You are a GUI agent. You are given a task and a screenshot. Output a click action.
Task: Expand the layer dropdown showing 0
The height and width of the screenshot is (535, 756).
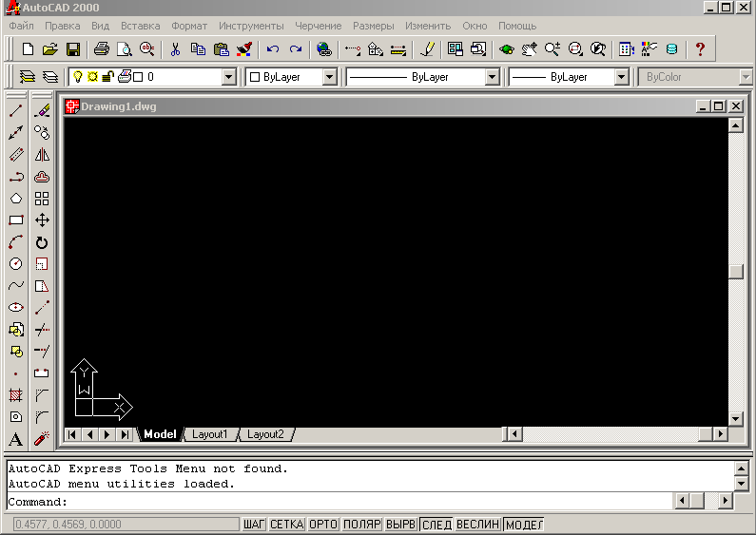coord(228,77)
